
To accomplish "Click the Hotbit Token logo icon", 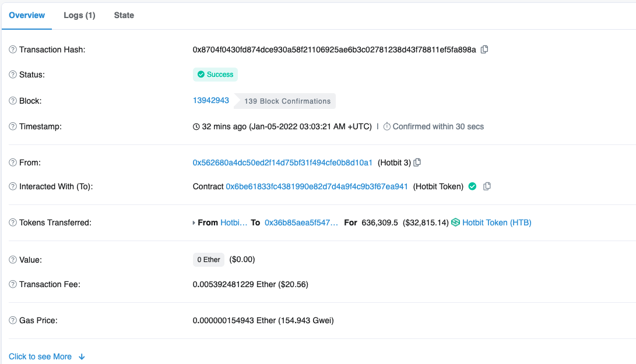I will [455, 222].
